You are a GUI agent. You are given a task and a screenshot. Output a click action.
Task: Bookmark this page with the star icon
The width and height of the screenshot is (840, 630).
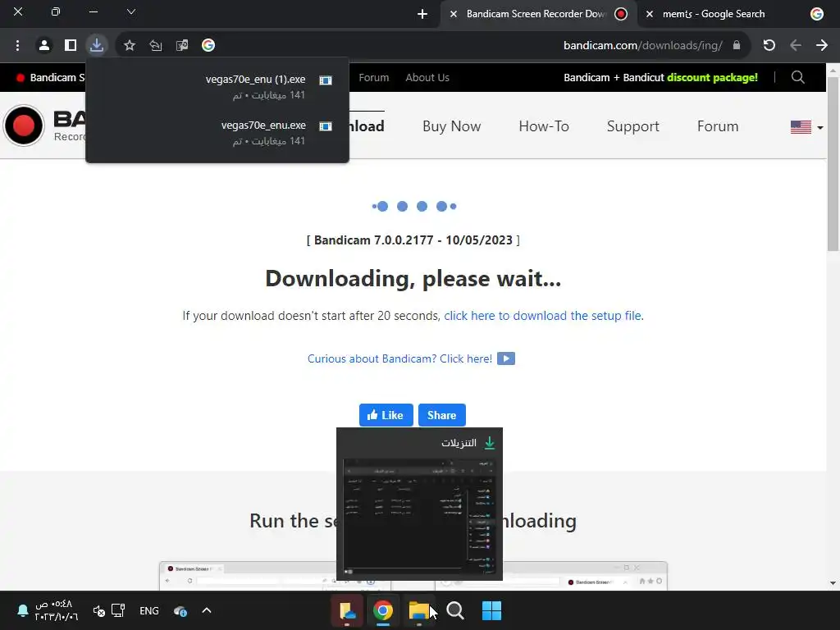[130, 46]
